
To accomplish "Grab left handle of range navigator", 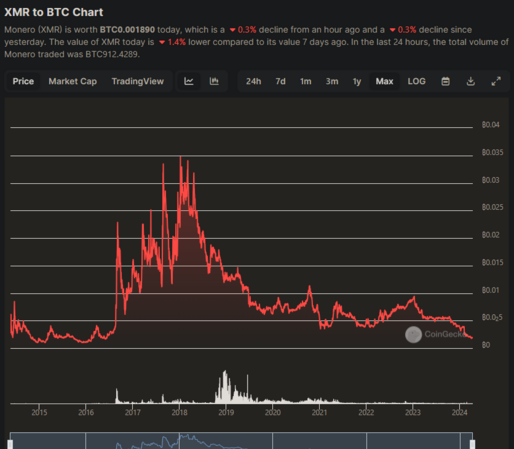I will (10, 444).
